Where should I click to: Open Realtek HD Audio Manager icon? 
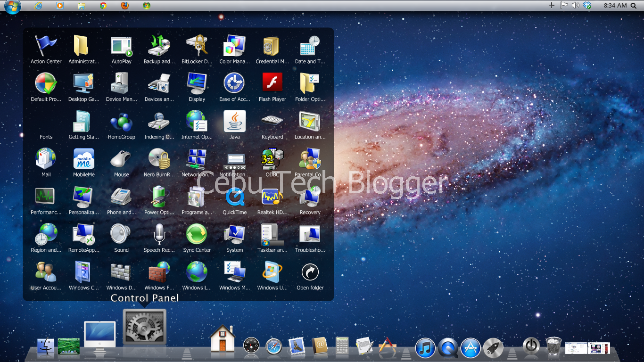[272, 197]
